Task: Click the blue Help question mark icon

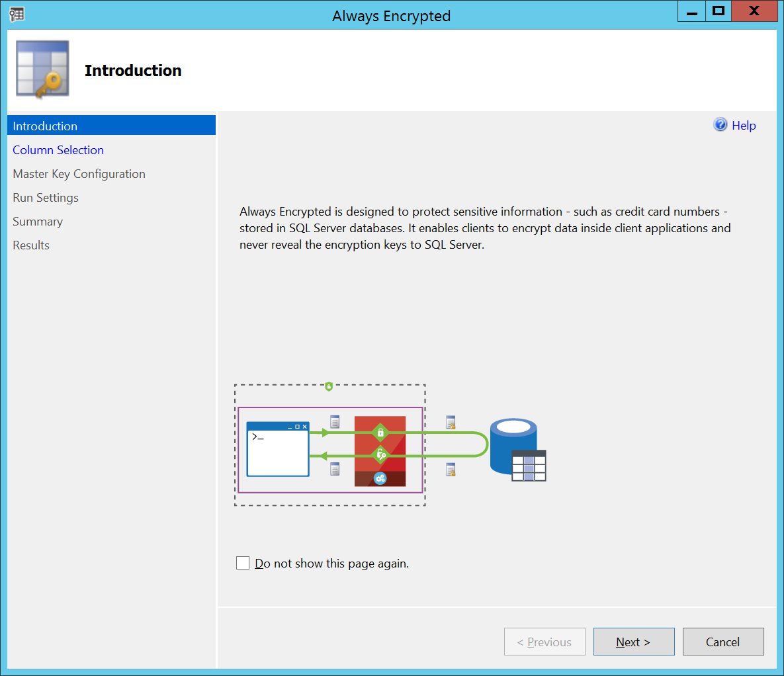Action: (x=720, y=124)
